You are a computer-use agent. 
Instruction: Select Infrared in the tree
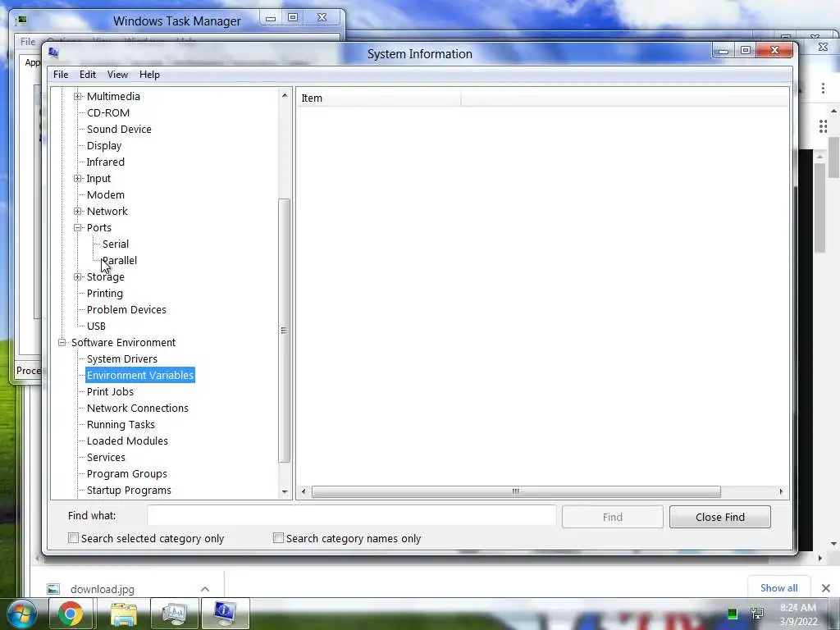(x=106, y=162)
